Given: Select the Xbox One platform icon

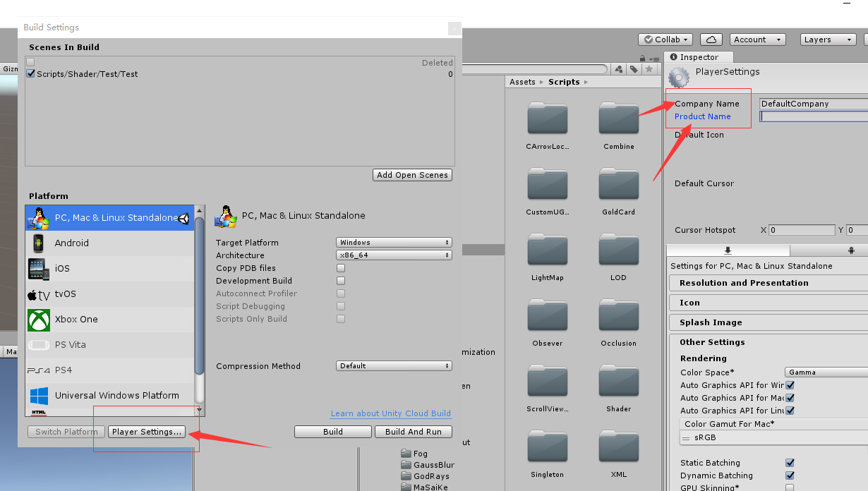Looking at the screenshot, I should (40, 319).
